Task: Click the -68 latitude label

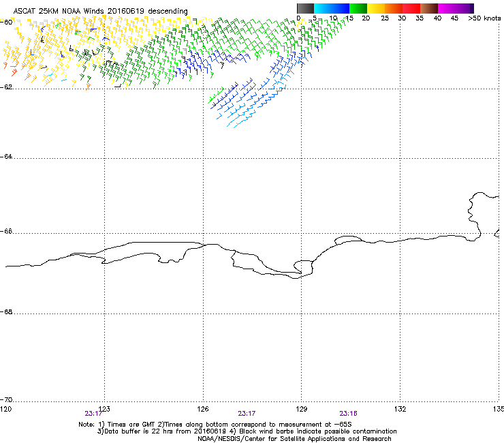Action: tap(6, 312)
